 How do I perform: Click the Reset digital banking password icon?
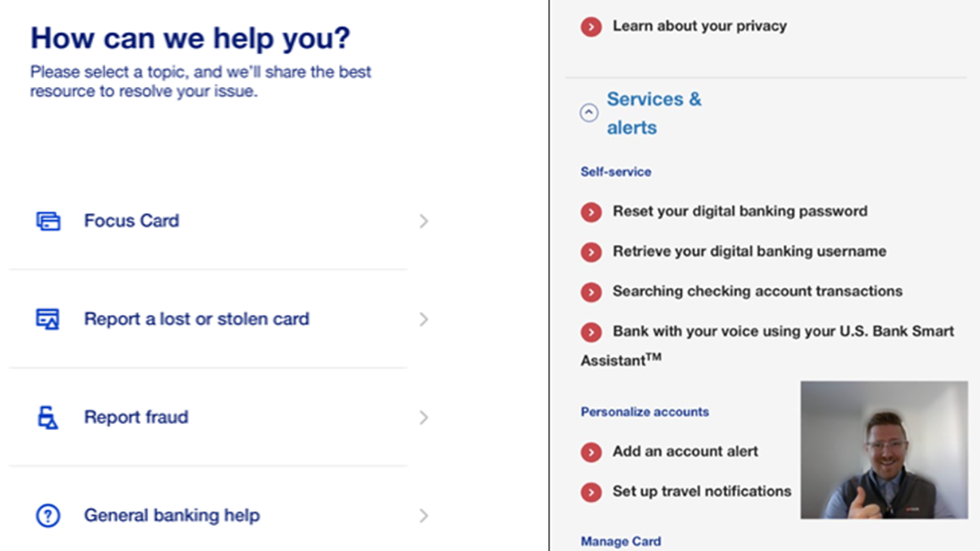pyautogui.click(x=591, y=211)
